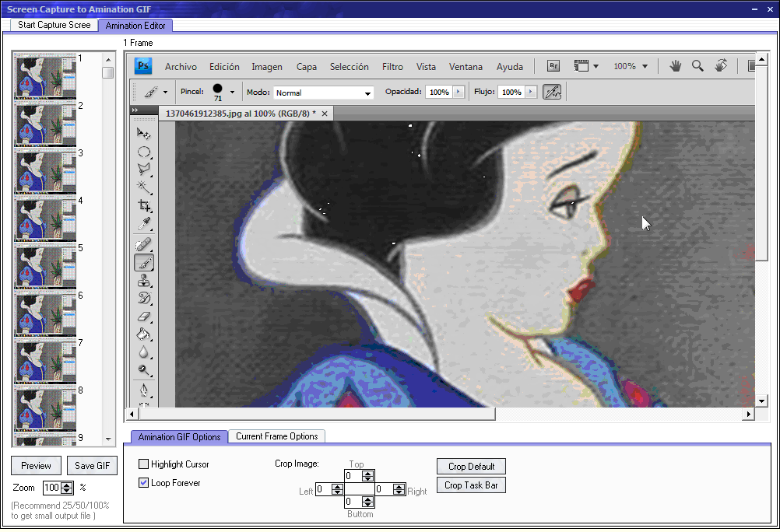Click the Zoom 100 value field
This screenshot has width=780, height=532.
pos(51,488)
